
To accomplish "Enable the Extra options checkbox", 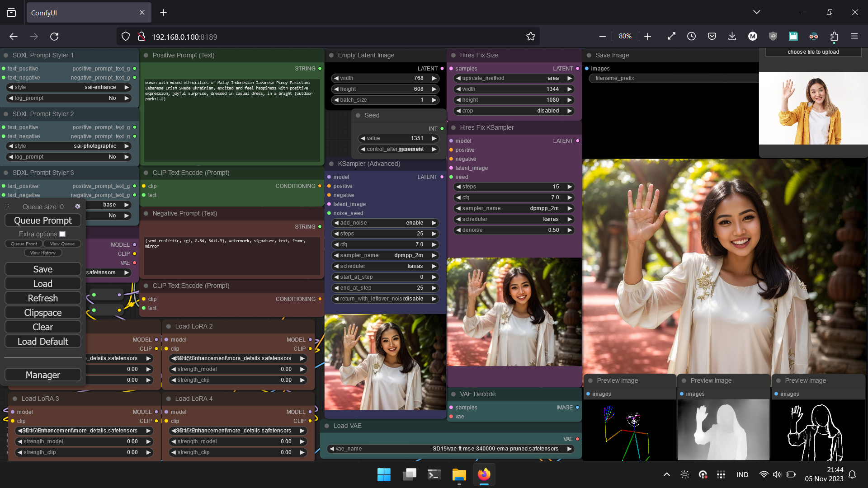I will pos(62,234).
